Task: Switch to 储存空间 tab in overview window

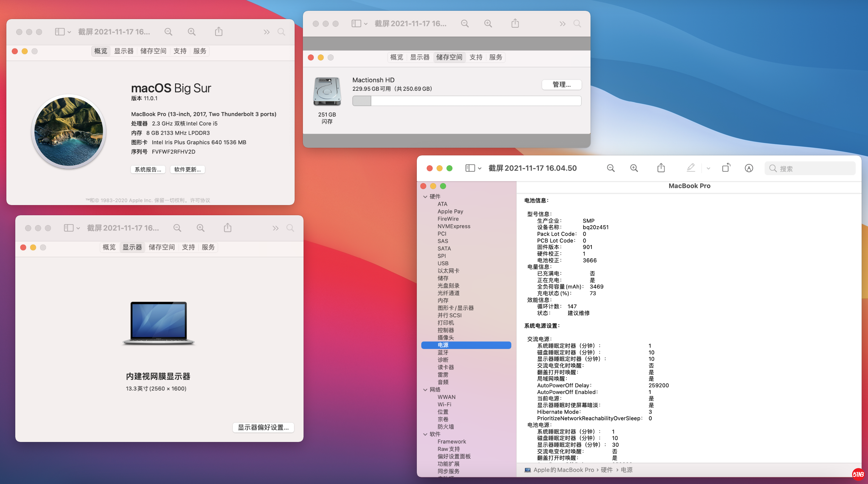Action: click(x=153, y=51)
